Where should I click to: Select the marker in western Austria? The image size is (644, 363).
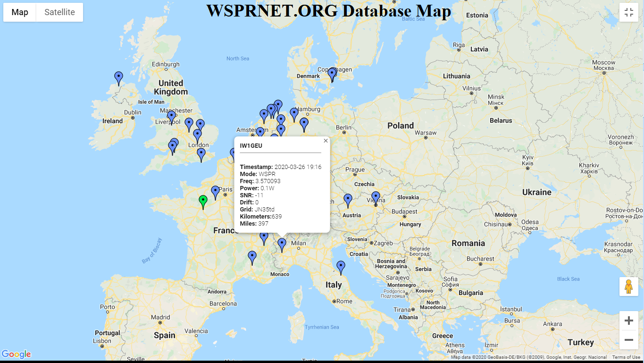(348, 201)
